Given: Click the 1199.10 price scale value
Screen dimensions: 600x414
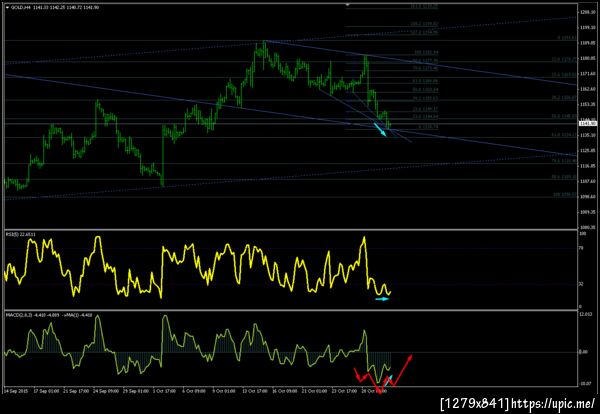Looking at the screenshot, I should pyautogui.click(x=587, y=28).
